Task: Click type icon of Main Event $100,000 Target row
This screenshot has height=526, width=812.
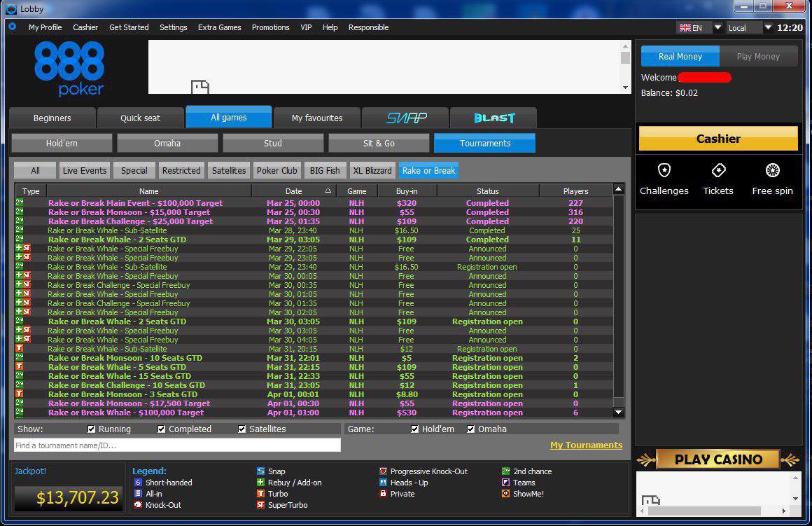Action: 19,202
